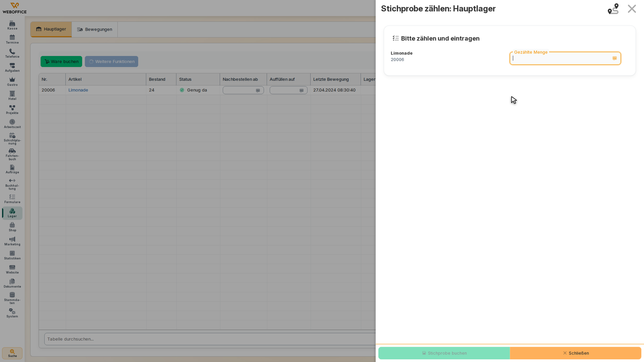This screenshot has height=362, width=644.
Task: Open Aufträge in sidebar
Action: click(x=12, y=169)
